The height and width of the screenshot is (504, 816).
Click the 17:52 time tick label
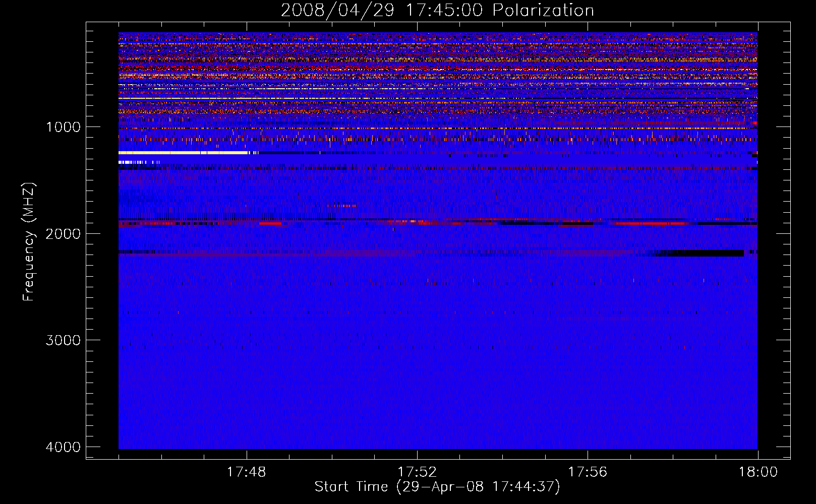click(417, 472)
